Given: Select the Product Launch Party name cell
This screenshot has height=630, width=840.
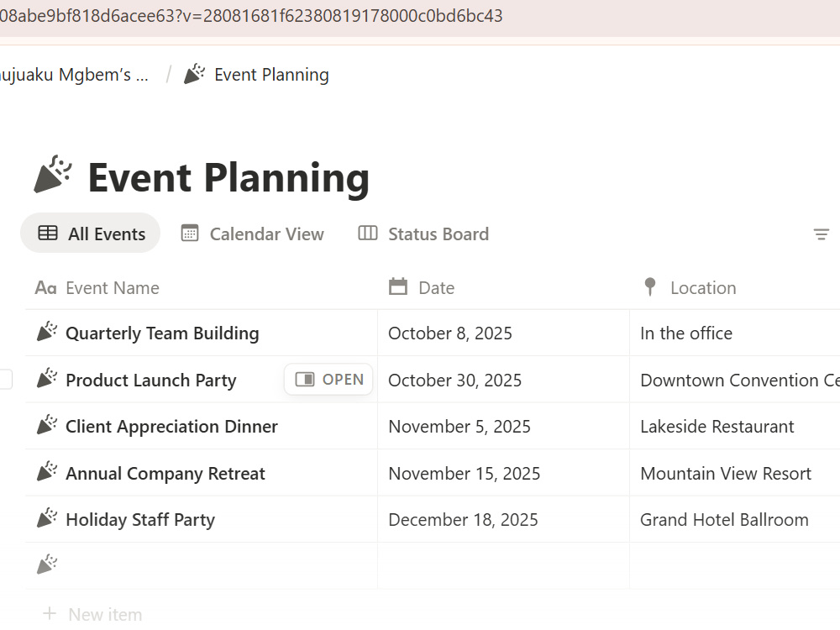Looking at the screenshot, I should point(201,380).
